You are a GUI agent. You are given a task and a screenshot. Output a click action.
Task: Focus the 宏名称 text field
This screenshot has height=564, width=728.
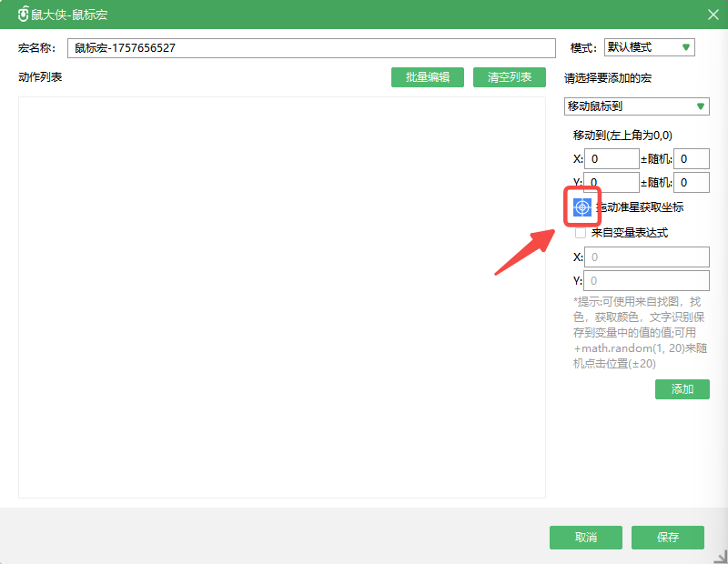click(310, 48)
